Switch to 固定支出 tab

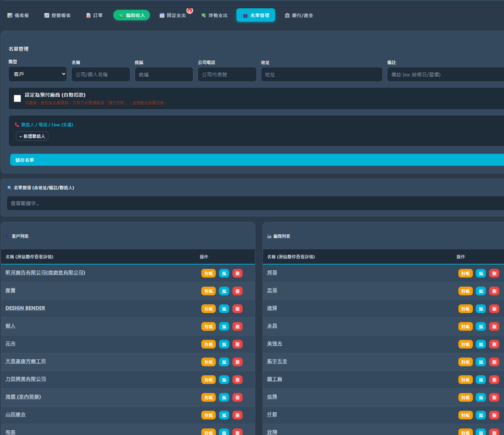tap(173, 16)
